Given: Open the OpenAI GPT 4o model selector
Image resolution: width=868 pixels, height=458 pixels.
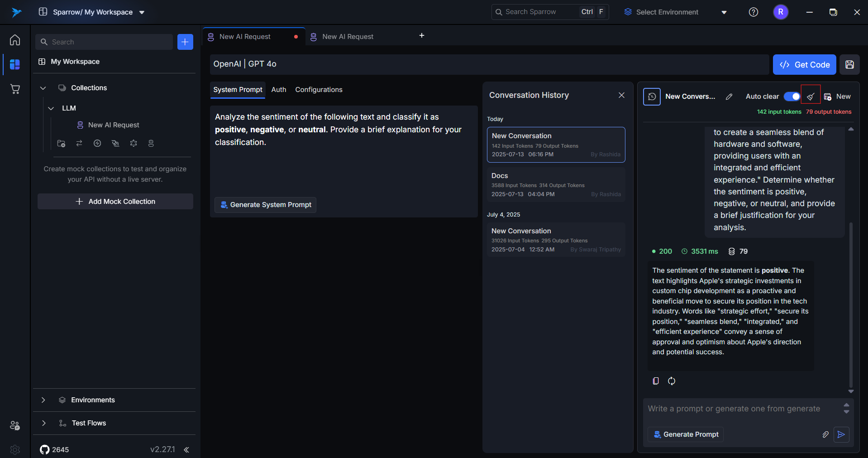Looking at the screenshot, I should point(489,64).
